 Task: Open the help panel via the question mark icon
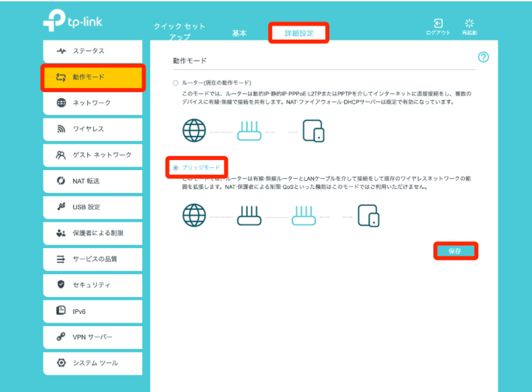[483, 58]
